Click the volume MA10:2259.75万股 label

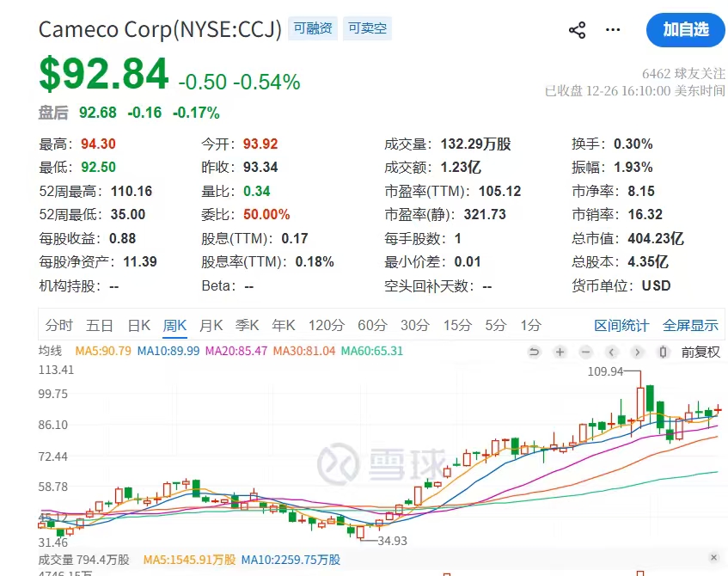(x=291, y=560)
